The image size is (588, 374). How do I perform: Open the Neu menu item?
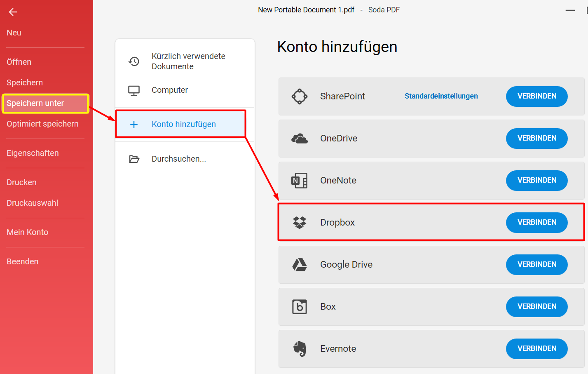[x=14, y=33]
